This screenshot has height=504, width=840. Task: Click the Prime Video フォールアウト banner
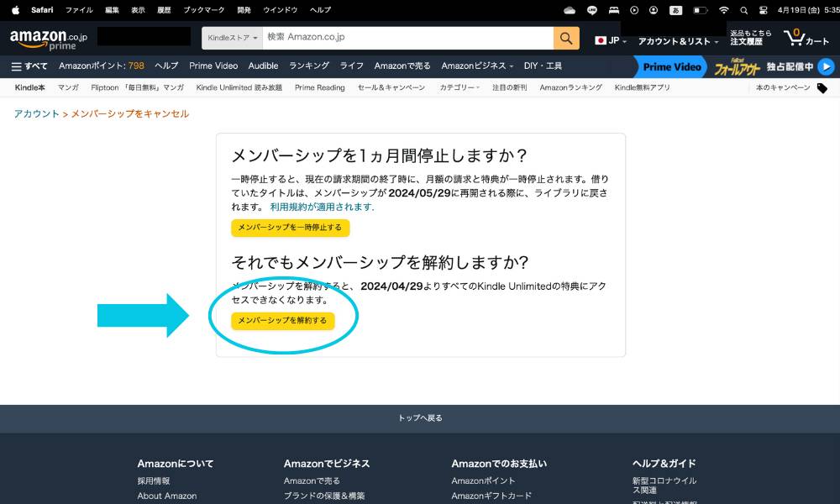(734, 67)
